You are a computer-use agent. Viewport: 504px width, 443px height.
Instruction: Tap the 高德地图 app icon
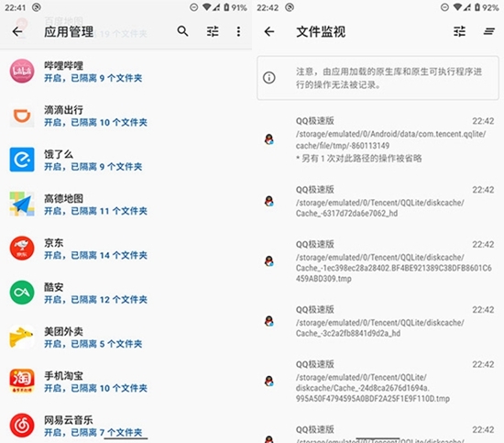(22, 204)
